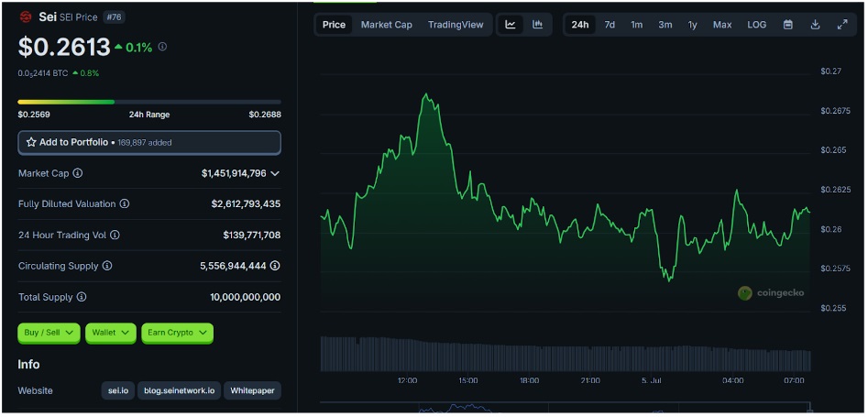This screenshot has height=417, width=868.
Task: Click the 24h Range progress bar
Action: pyautogui.click(x=149, y=102)
